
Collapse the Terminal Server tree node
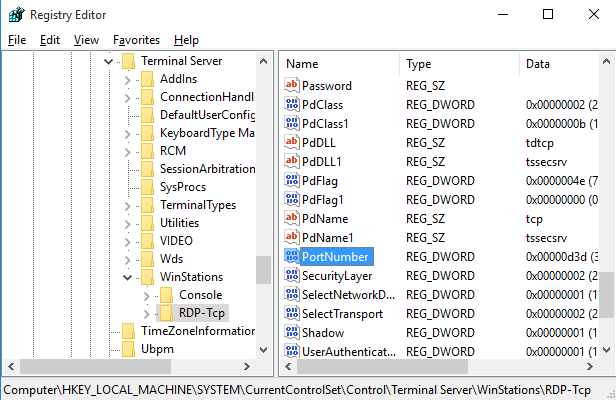tap(108, 61)
